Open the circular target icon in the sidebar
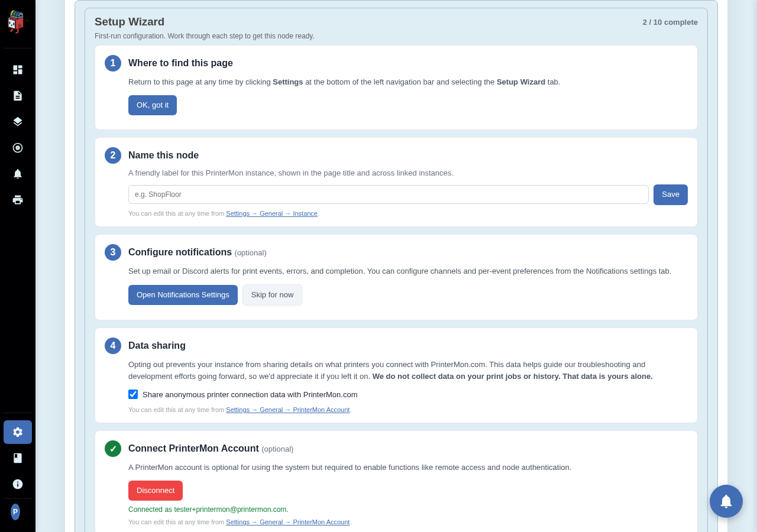 pos(18,148)
